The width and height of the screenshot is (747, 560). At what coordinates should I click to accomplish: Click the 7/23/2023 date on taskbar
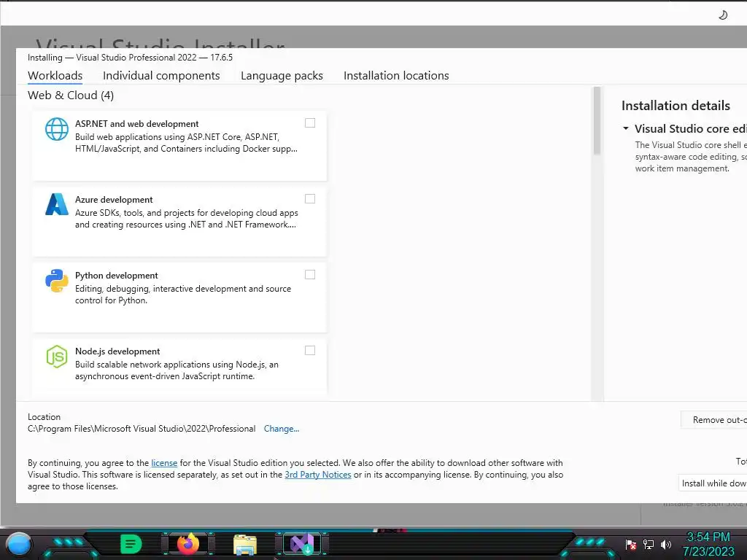[x=708, y=552]
